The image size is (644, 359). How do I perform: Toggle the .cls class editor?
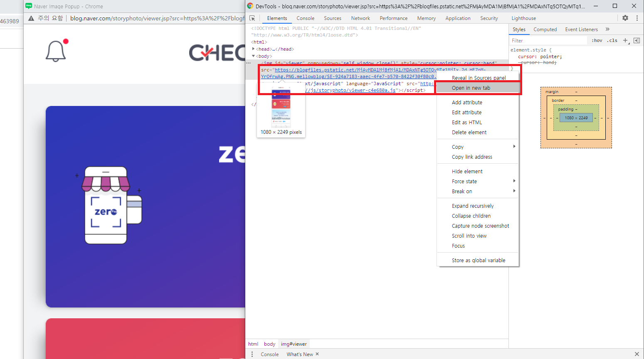coord(612,40)
